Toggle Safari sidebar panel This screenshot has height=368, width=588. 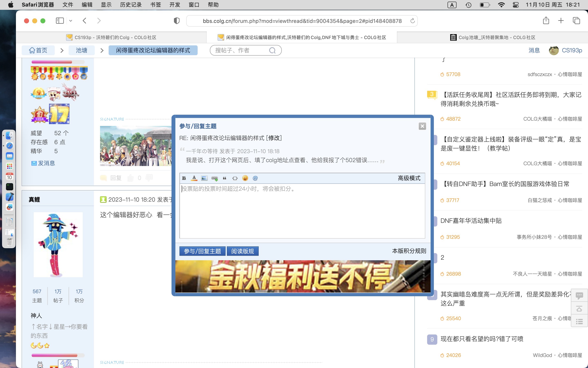click(60, 21)
